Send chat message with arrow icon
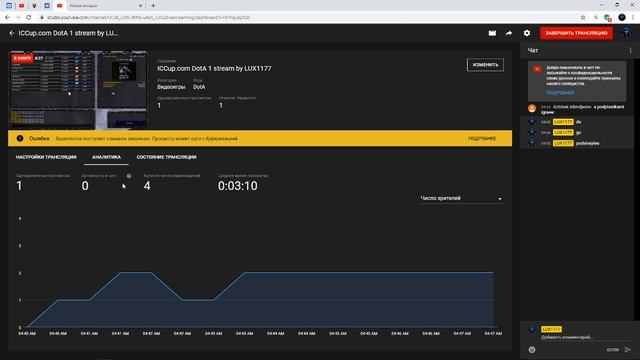 (627, 349)
